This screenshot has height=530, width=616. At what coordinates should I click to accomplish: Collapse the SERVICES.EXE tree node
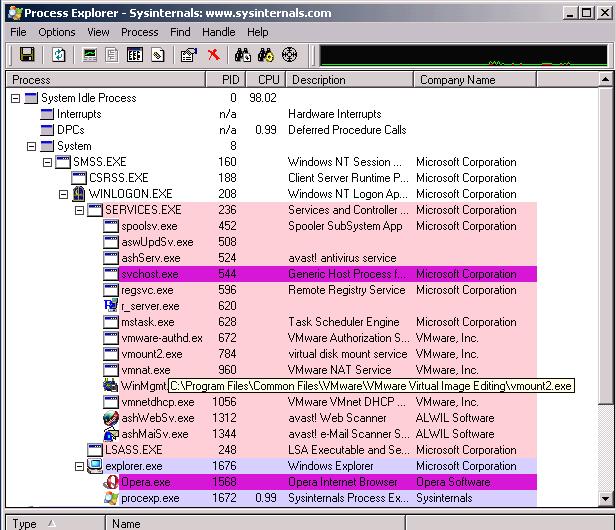coord(79,211)
